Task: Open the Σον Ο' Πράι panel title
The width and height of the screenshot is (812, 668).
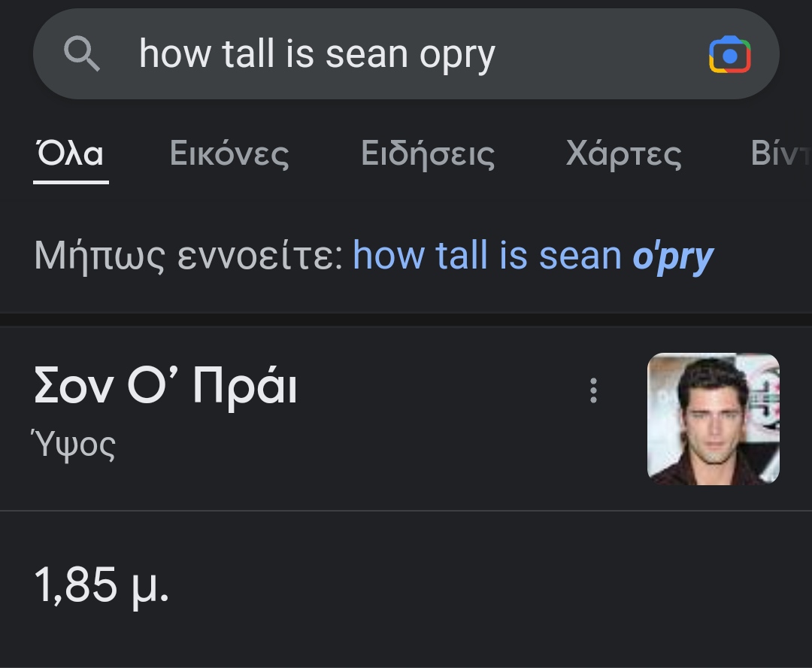Action: click(165, 387)
